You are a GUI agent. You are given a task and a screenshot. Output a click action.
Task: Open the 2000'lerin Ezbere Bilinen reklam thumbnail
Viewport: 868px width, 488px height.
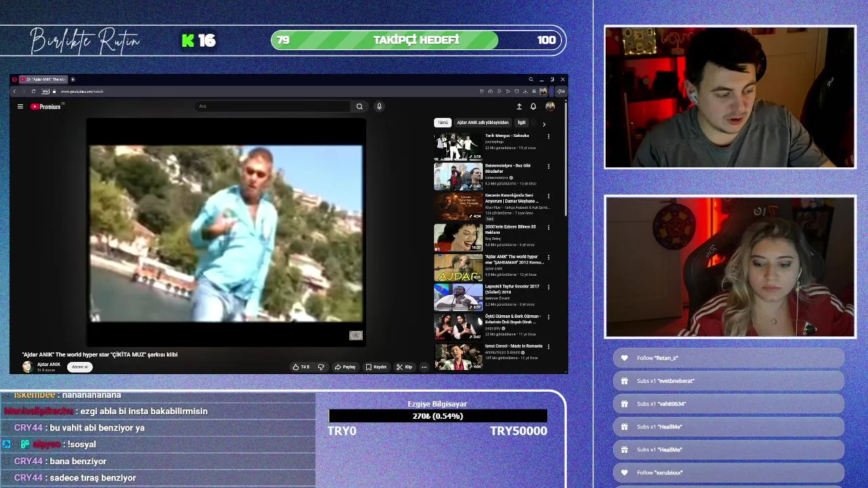pyautogui.click(x=458, y=237)
